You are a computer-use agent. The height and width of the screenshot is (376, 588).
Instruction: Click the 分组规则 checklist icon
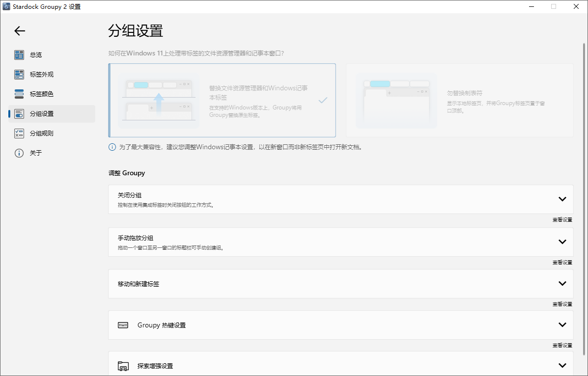click(19, 133)
